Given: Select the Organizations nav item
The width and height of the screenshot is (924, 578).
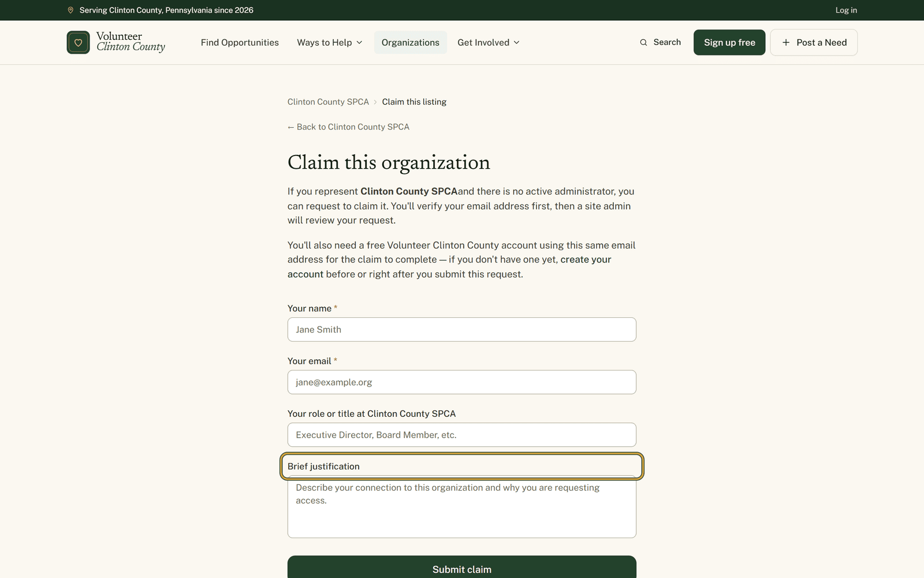Looking at the screenshot, I should (x=411, y=42).
